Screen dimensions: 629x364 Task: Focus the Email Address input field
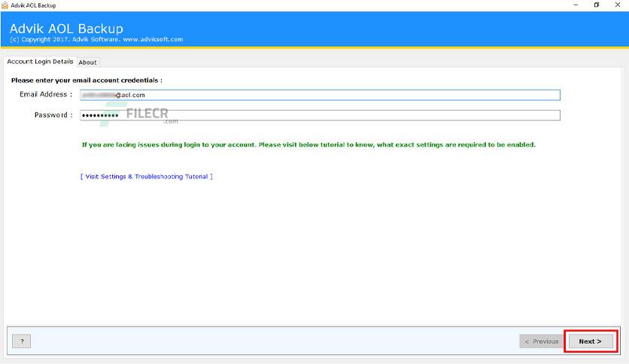pyautogui.click(x=320, y=95)
